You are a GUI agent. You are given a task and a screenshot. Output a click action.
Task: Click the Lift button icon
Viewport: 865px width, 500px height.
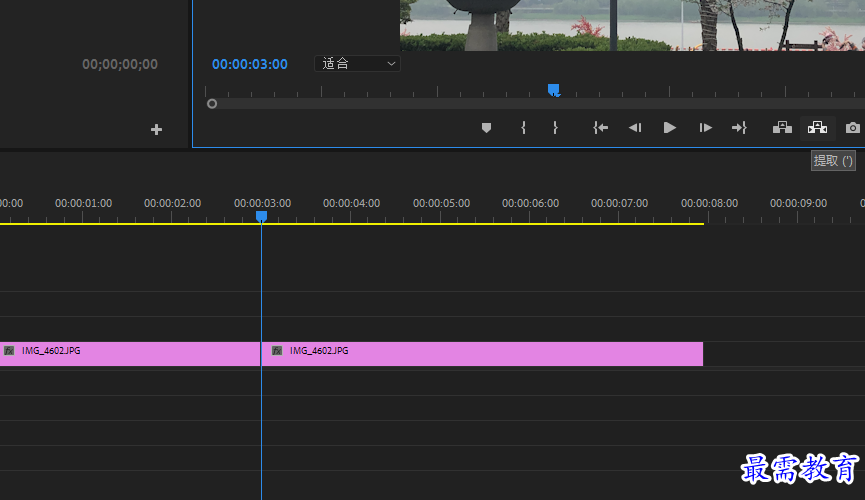tap(782, 128)
